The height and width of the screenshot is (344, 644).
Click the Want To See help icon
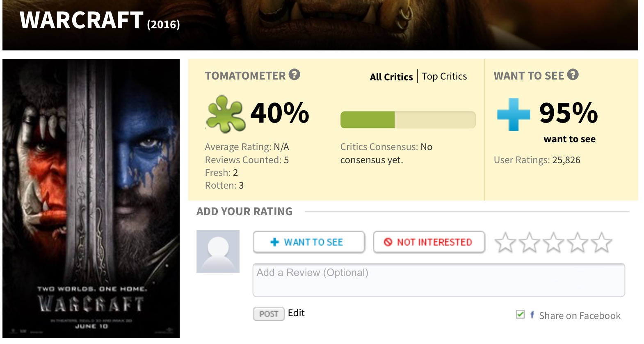coord(573,75)
